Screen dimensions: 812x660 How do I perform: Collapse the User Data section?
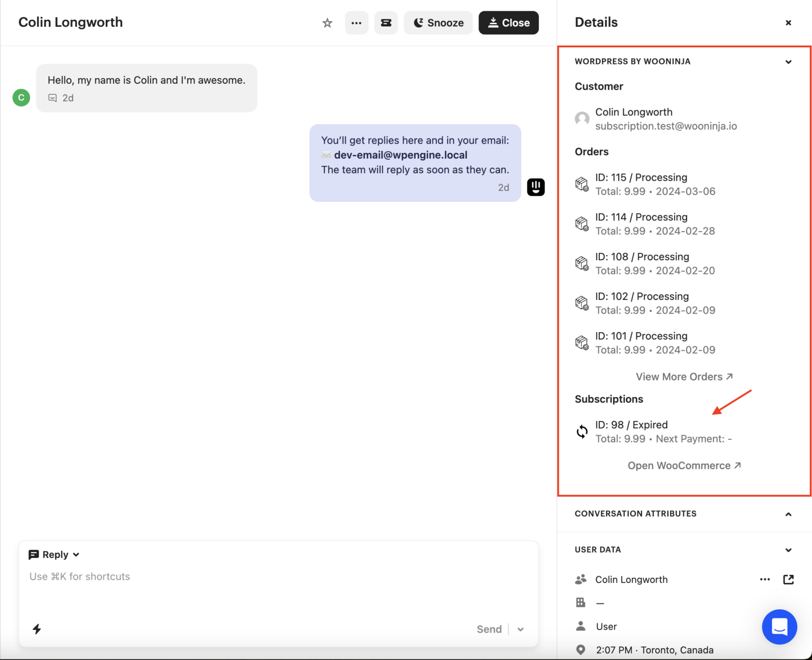(788, 550)
